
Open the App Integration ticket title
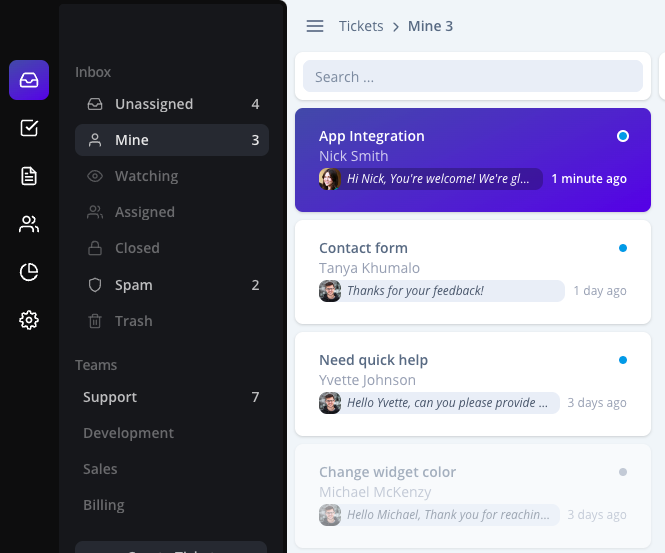click(372, 136)
